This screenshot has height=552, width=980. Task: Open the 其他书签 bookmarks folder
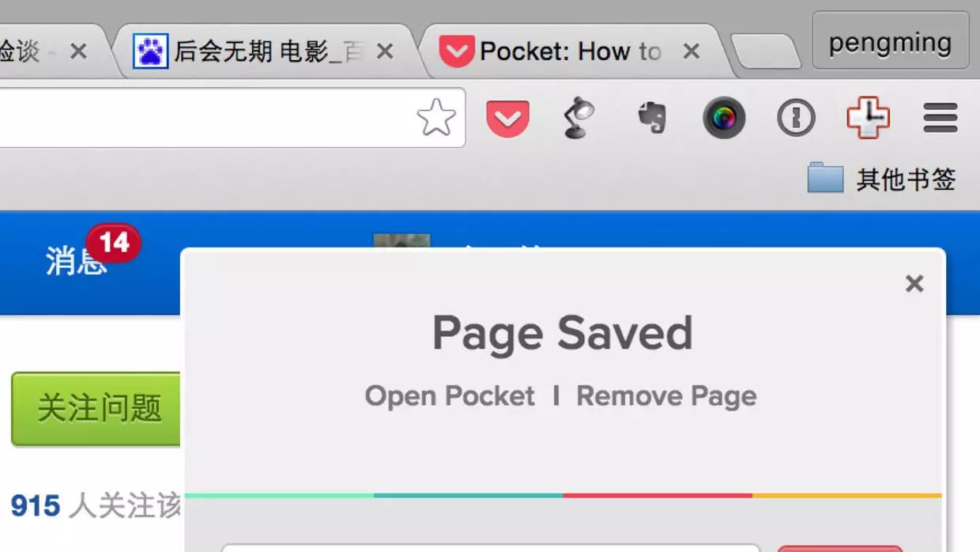click(882, 179)
